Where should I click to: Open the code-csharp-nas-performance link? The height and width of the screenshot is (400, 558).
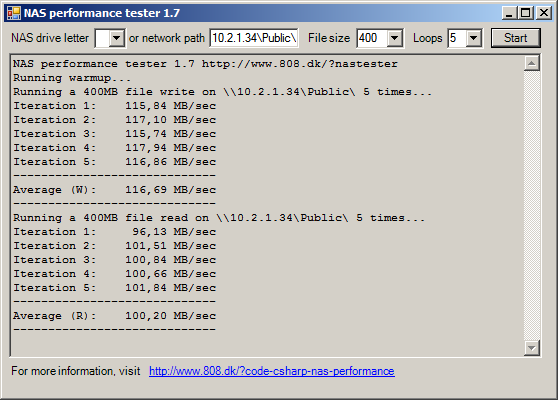(272, 371)
